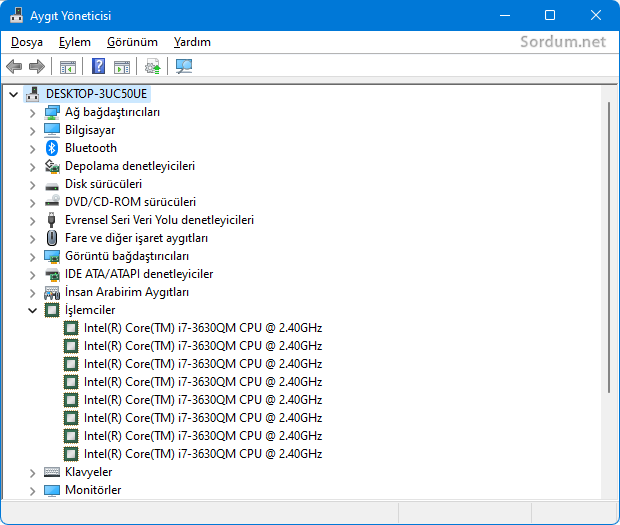The image size is (620, 525).
Task: Select the Görüntü bağdaştırıcıları label
Action: pos(127,256)
